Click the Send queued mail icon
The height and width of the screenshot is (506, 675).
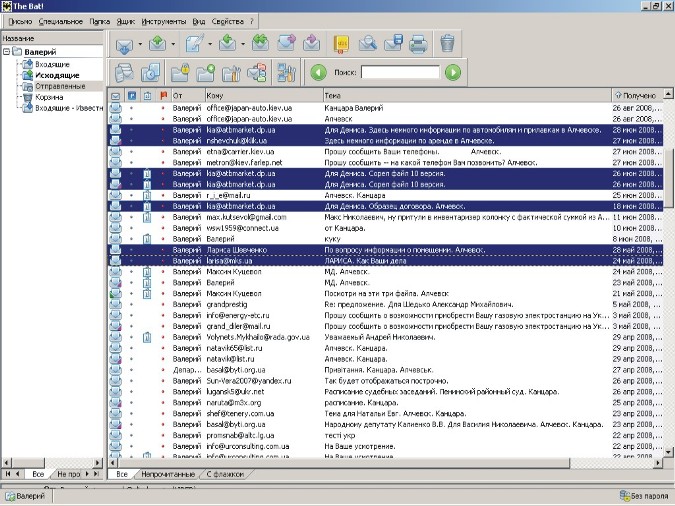pyautogui.click(x=158, y=44)
